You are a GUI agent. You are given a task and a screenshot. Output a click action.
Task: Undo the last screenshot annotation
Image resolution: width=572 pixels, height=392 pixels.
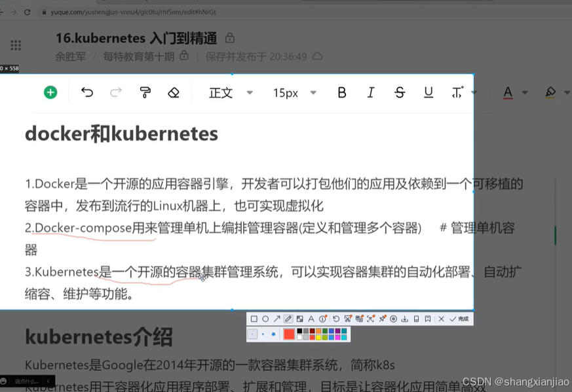coord(336,319)
